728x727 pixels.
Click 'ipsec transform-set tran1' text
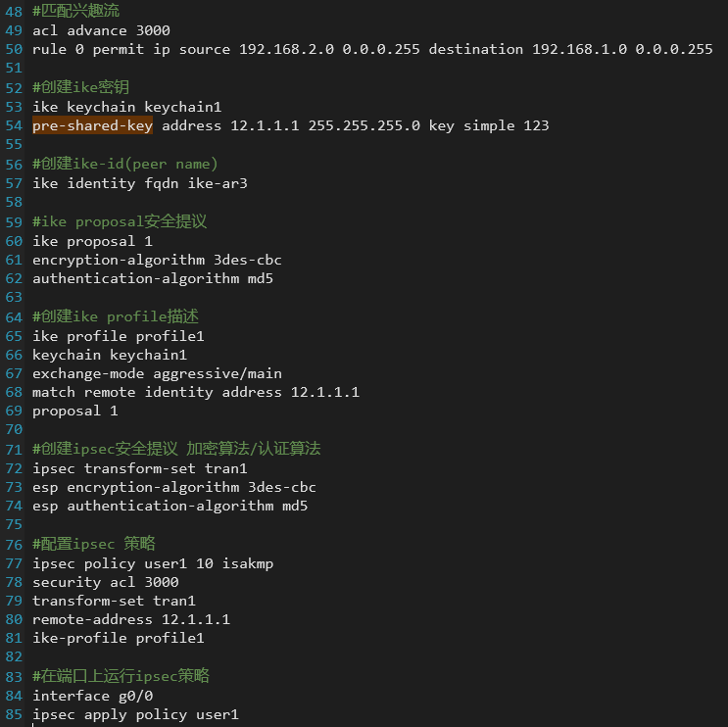139,468
